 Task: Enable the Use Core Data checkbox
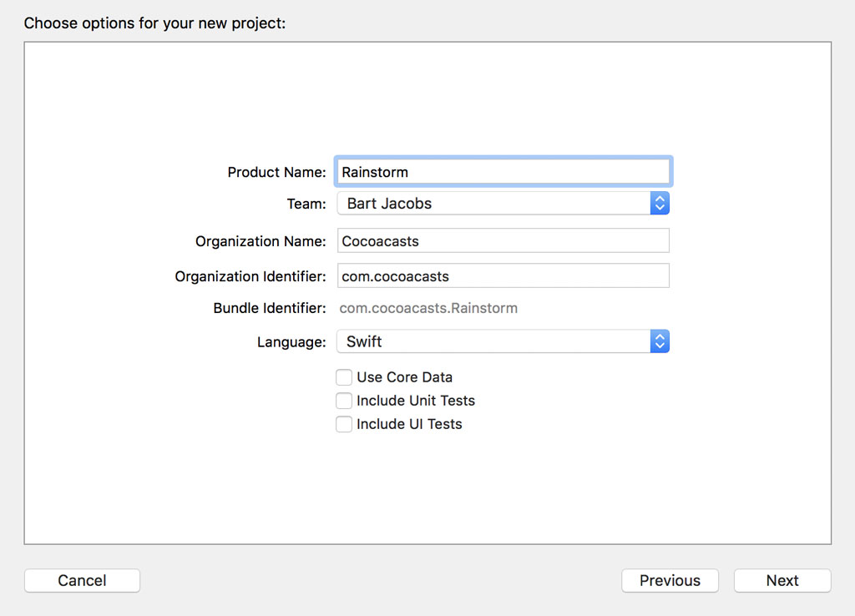pos(344,377)
